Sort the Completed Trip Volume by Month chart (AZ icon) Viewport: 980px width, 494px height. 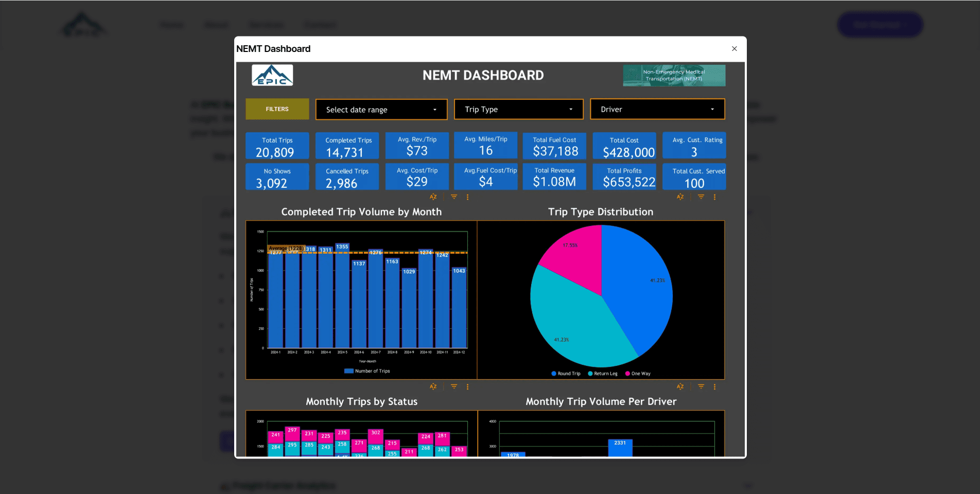pyautogui.click(x=433, y=197)
